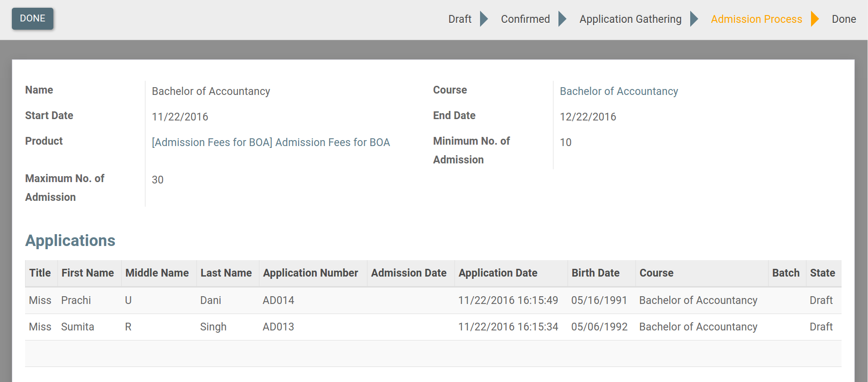
Task: Sort by Middle Name column header
Action: pyautogui.click(x=157, y=273)
